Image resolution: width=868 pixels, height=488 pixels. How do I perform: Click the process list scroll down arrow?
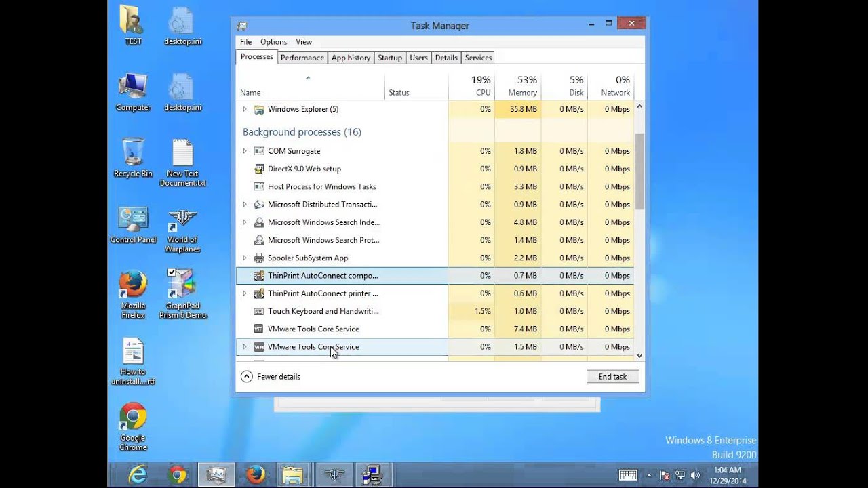[639, 355]
